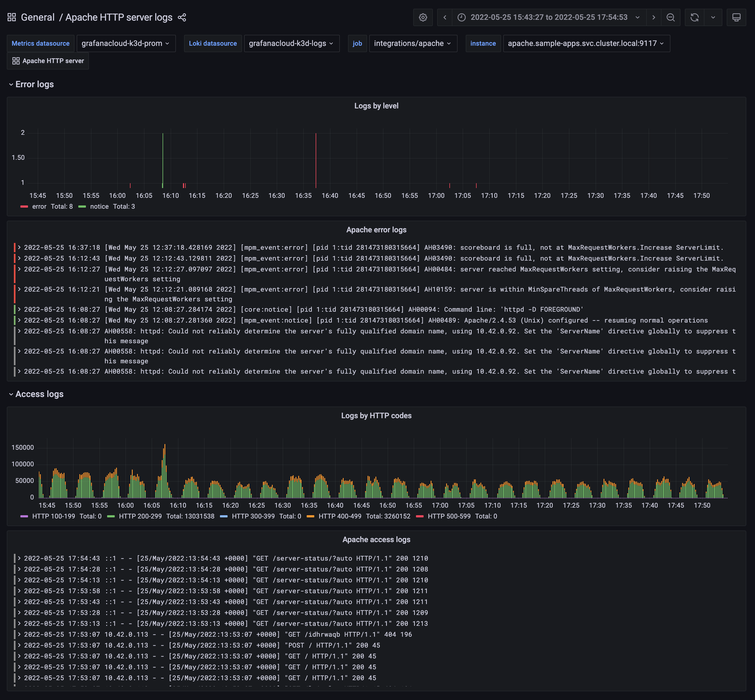Zoom out the time range with magnifier icon
755x700 pixels.
click(x=671, y=17)
